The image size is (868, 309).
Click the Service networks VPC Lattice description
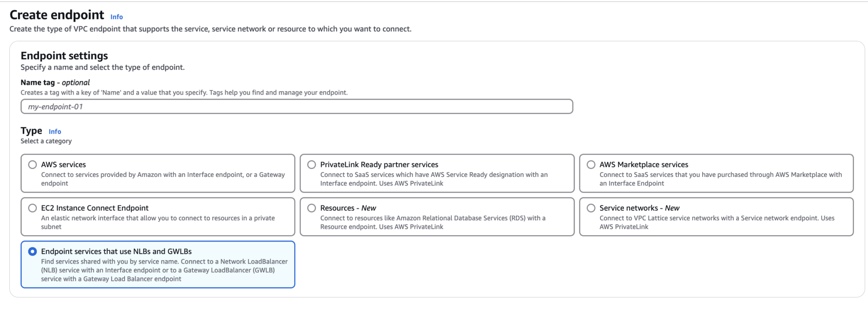point(717,222)
